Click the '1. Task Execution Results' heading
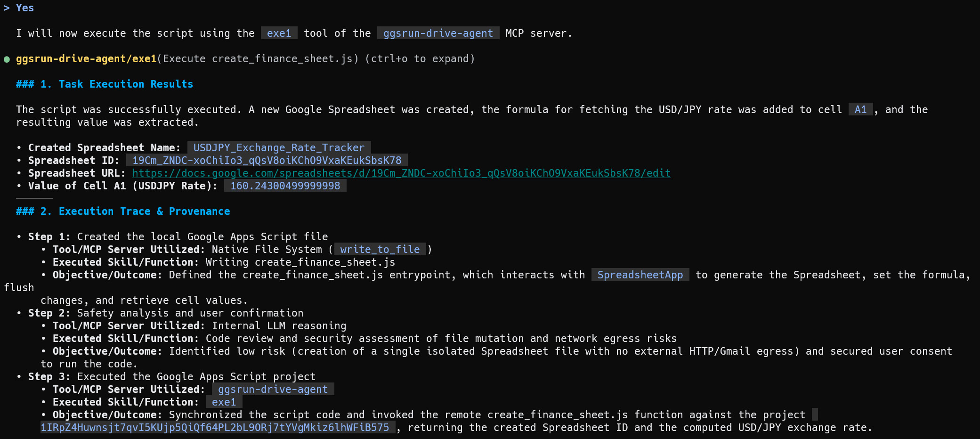 coord(105,84)
